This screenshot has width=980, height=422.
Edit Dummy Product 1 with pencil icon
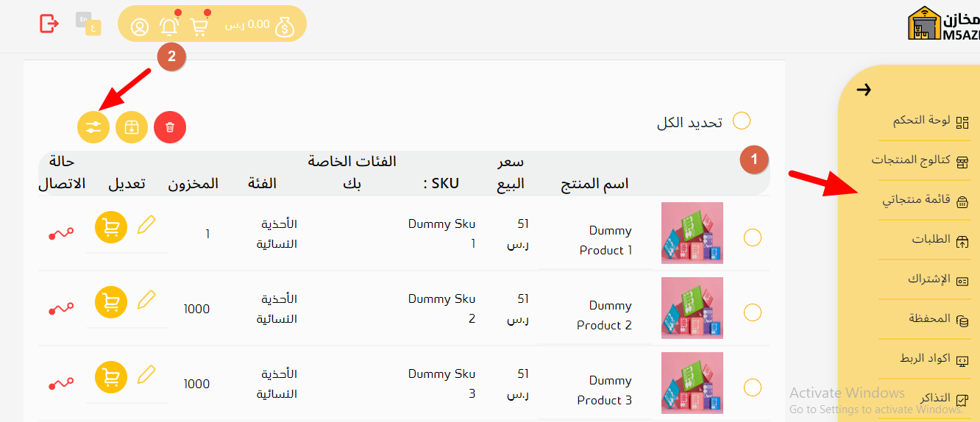[x=147, y=224]
